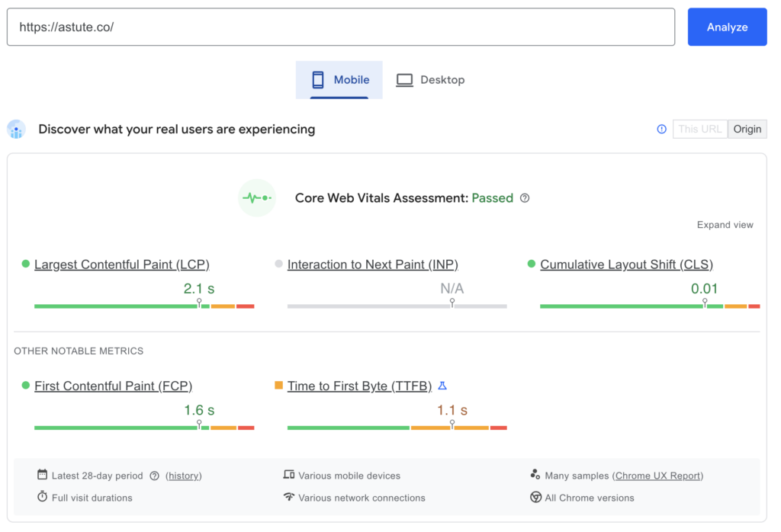The image size is (781, 532).
Task: Click the green dot beside CLS
Action: pyautogui.click(x=532, y=264)
